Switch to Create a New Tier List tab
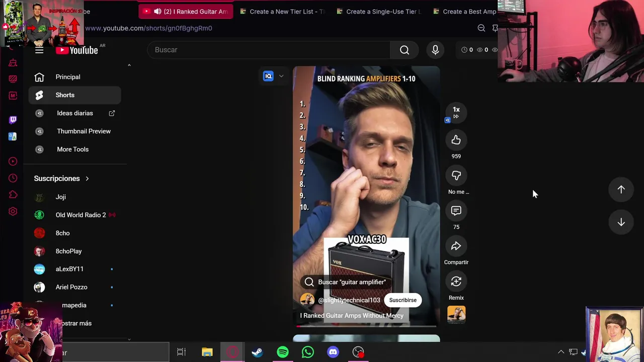Viewport: 644px width, 362px height. (282, 12)
